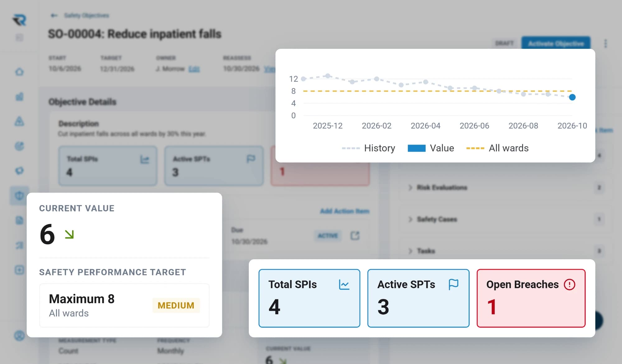Click the Activate Objective button
Screen dimensions: 622x364
tap(556, 44)
